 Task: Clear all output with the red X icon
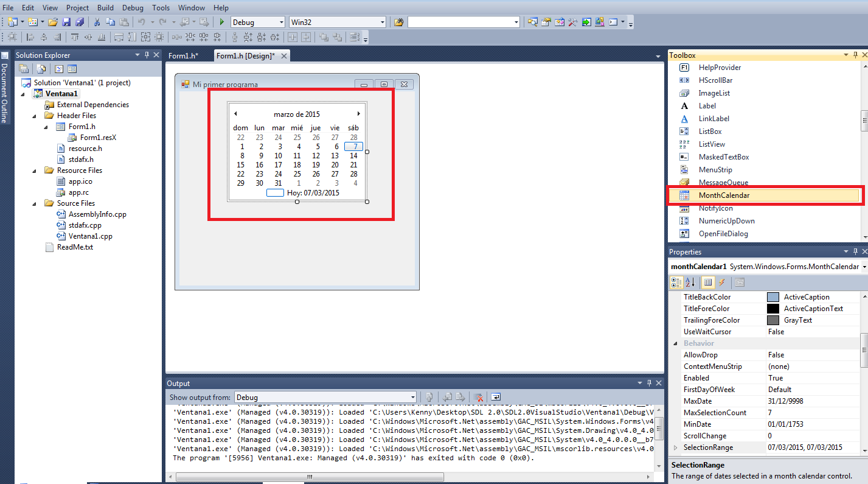pos(479,397)
